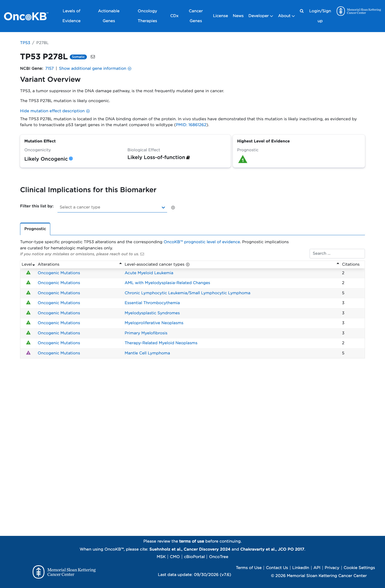Click the OncoKB logo in the header

pos(26,16)
